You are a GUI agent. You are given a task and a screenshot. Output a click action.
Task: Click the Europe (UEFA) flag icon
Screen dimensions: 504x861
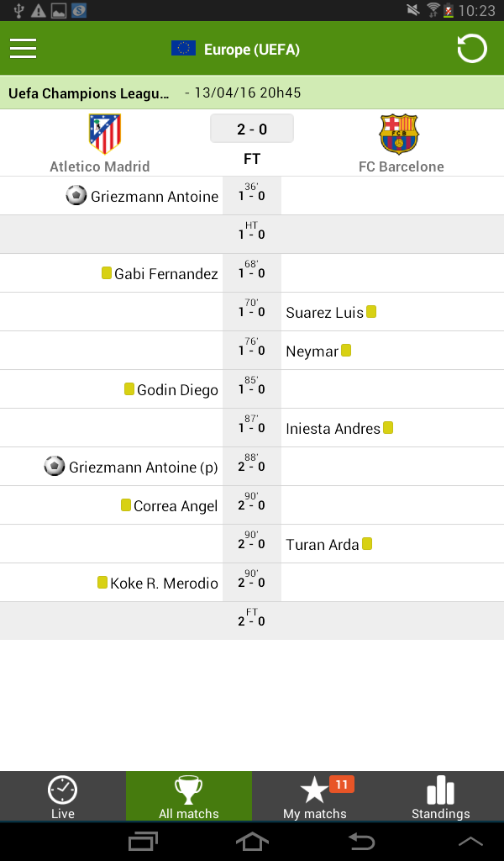(x=183, y=49)
